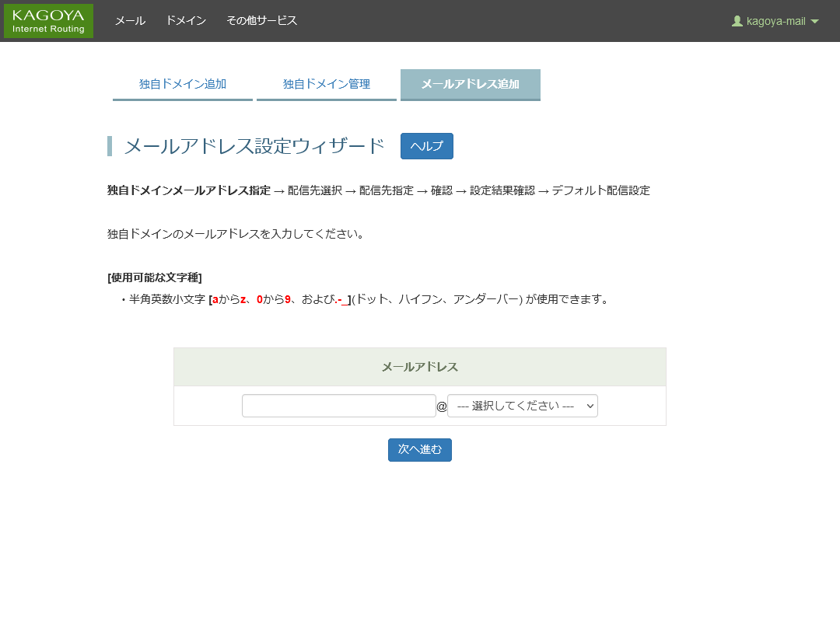Click the 配信先選択 wizard step text

point(314,190)
